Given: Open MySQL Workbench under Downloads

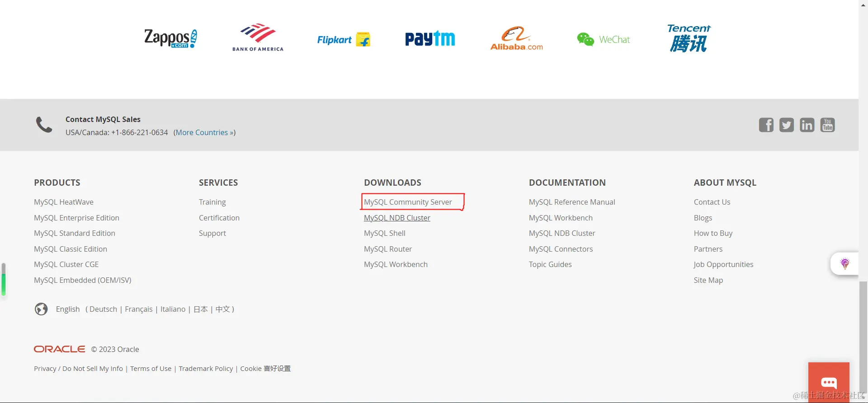Looking at the screenshot, I should coord(396,264).
